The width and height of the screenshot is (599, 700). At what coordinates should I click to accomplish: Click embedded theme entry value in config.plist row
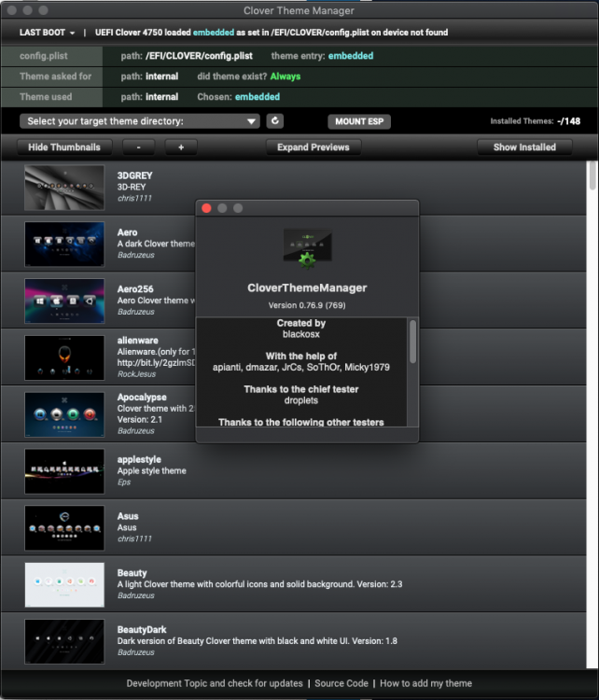tap(351, 56)
